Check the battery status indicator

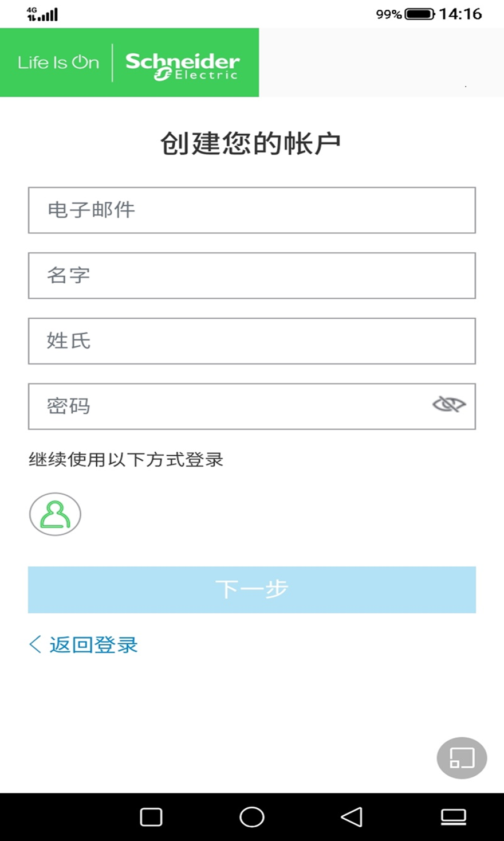419,14
